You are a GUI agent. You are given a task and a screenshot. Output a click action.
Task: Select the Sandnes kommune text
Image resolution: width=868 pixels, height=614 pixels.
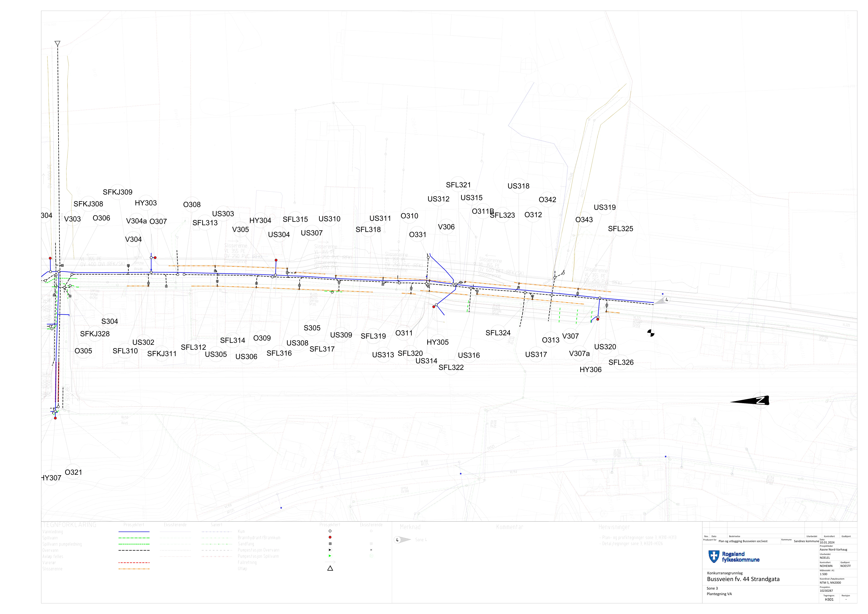pyautogui.click(x=806, y=541)
